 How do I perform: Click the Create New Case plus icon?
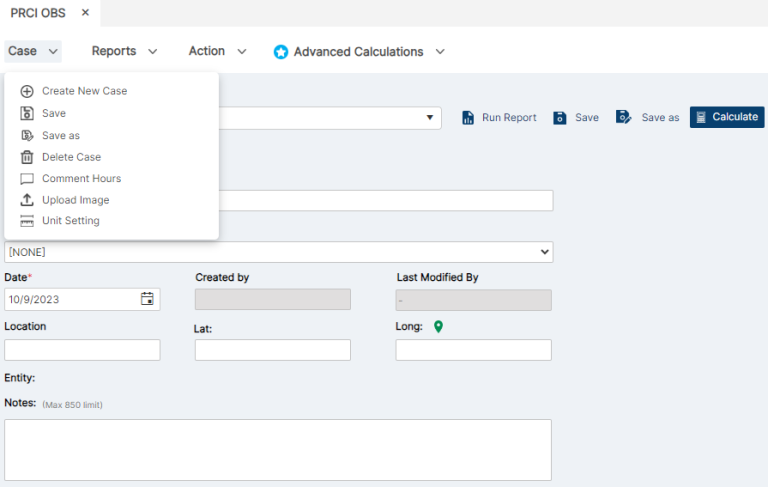tap(27, 91)
